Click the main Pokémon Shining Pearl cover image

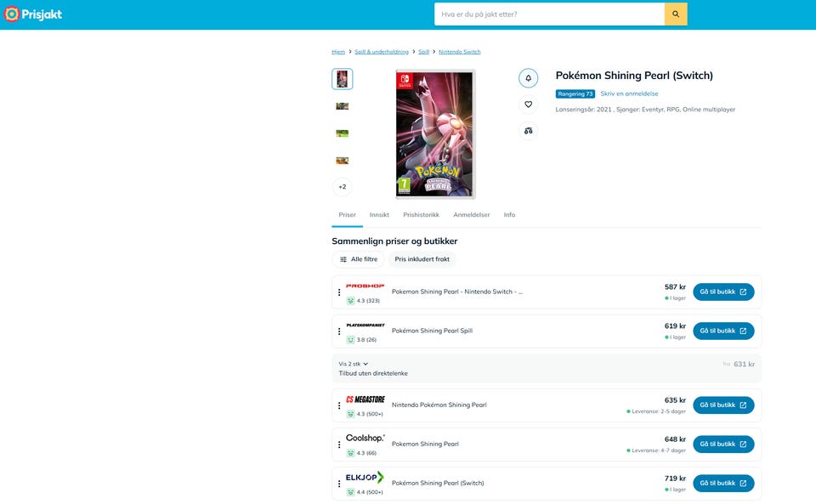click(x=435, y=134)
